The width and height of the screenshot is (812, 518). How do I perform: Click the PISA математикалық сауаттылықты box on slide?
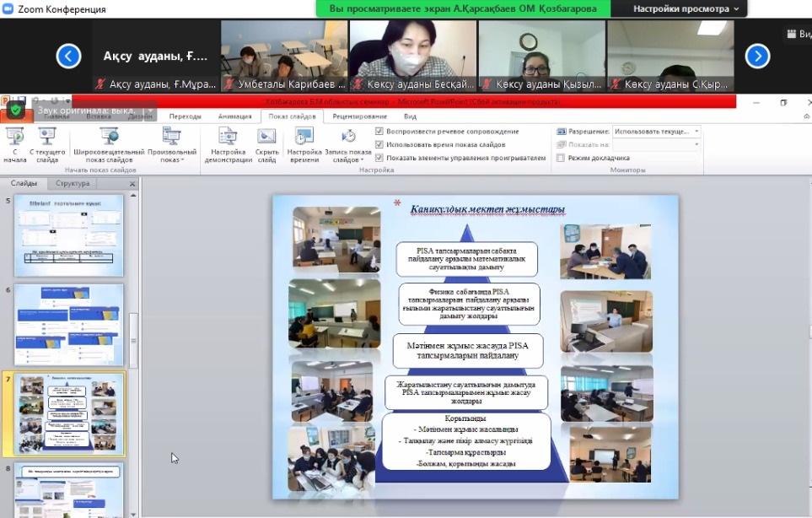[466, 259]
